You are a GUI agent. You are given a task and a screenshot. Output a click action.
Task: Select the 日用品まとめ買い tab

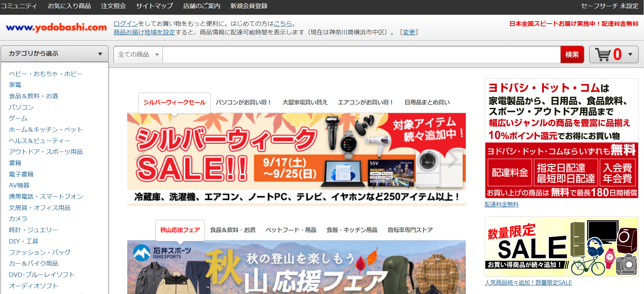(x=427, y=102)
